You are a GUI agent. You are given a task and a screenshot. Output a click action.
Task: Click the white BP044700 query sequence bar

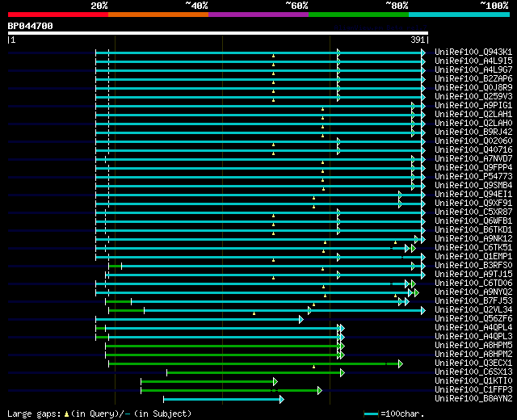[x=218, y=33]
